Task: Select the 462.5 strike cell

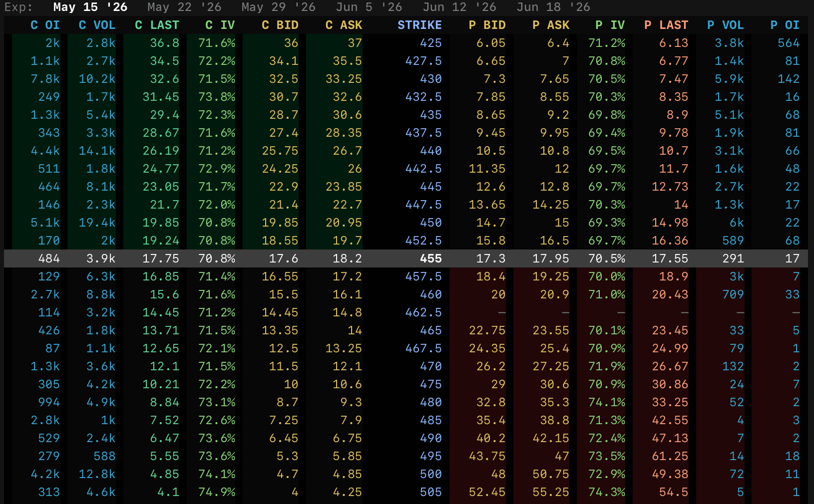Action: (423, 312)
